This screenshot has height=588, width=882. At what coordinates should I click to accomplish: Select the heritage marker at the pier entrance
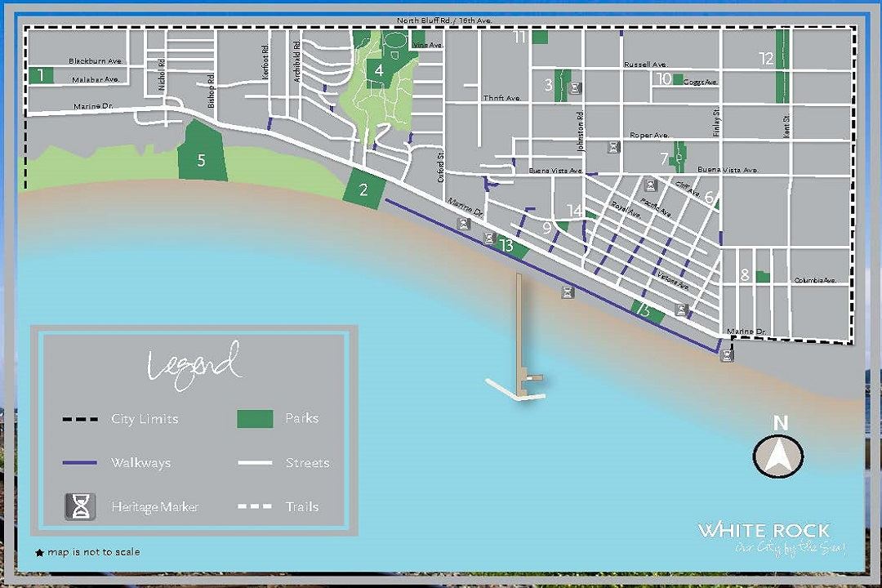coord(568,292)
